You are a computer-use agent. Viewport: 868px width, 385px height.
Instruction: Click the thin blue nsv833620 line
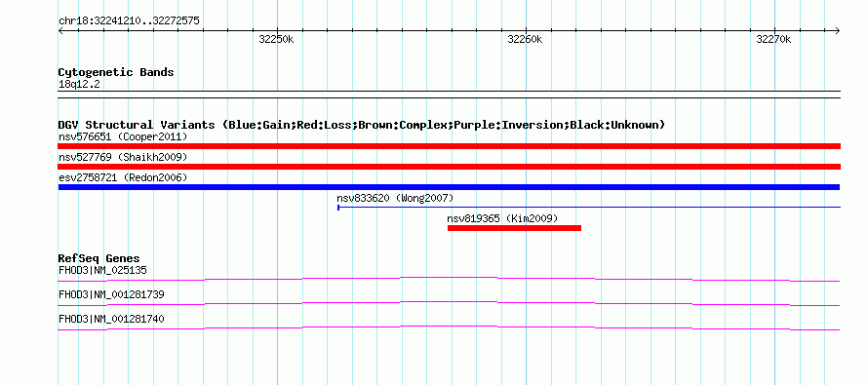(589, 208)
